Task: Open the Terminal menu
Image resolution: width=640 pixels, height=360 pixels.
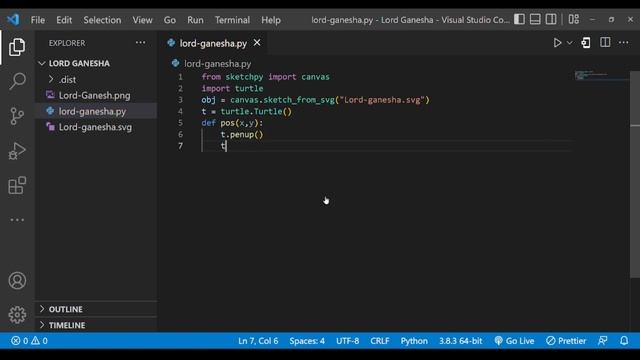Action: click(x=232, y=20)
